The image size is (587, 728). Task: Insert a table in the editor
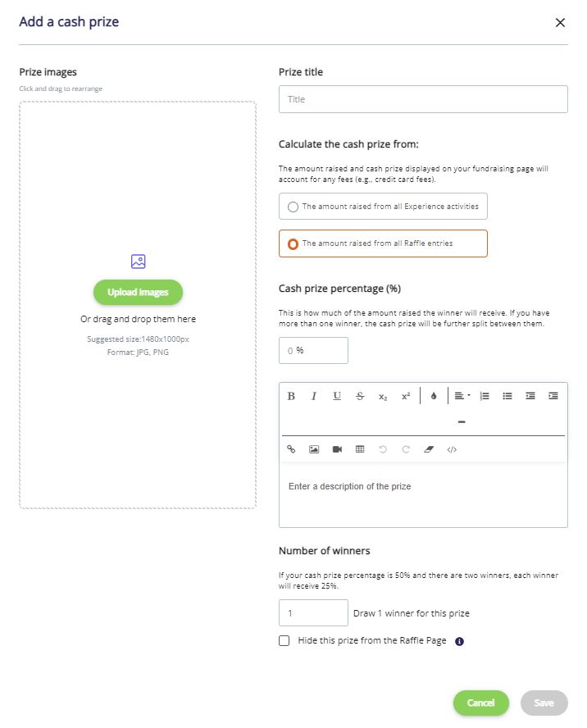(360, 449)
